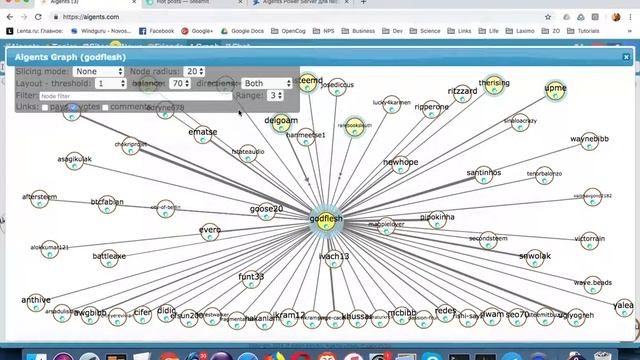This screenshot has height=360, width=640.
Task: Select the central godflesh node
Action: click(326, 222)
